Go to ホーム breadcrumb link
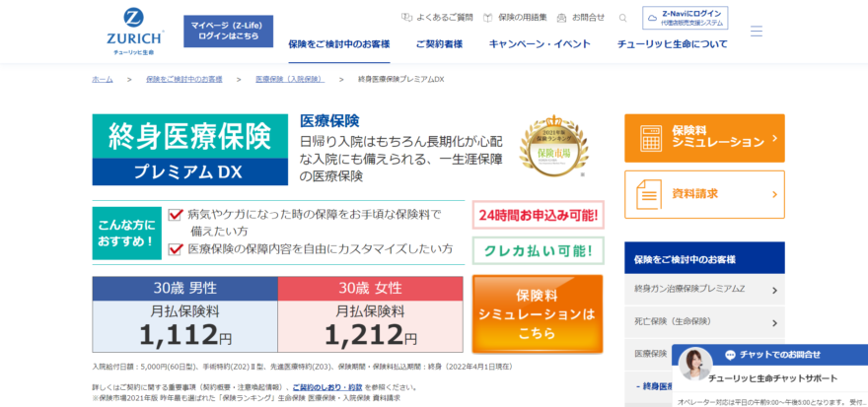Viewport: 868px width, 407px height. [x=103, y=79]
